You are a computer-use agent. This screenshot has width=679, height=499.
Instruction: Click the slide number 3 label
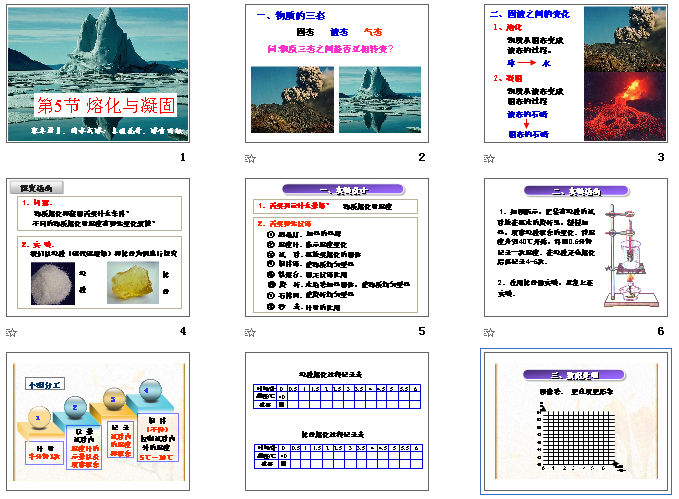[x=661, y=158]
